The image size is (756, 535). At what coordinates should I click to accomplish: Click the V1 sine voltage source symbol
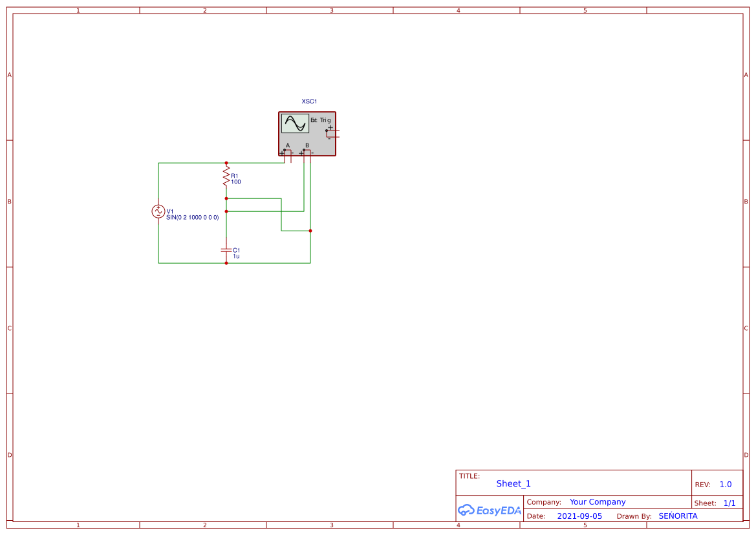pyautogui.click(x=158, y=211)
